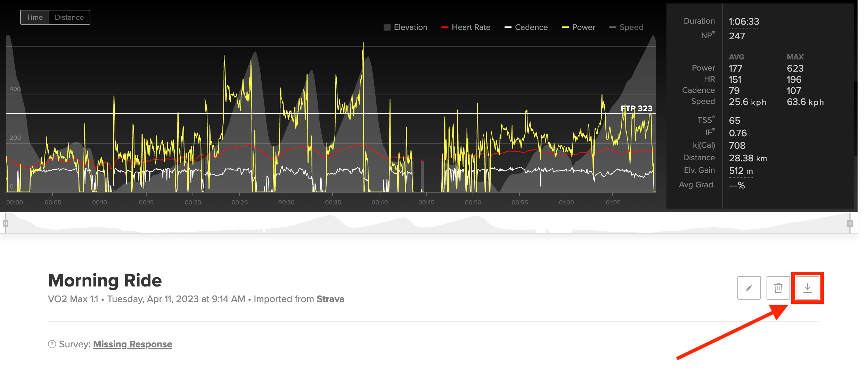Toggle Cadence series in legend

[x=526, y=27]
